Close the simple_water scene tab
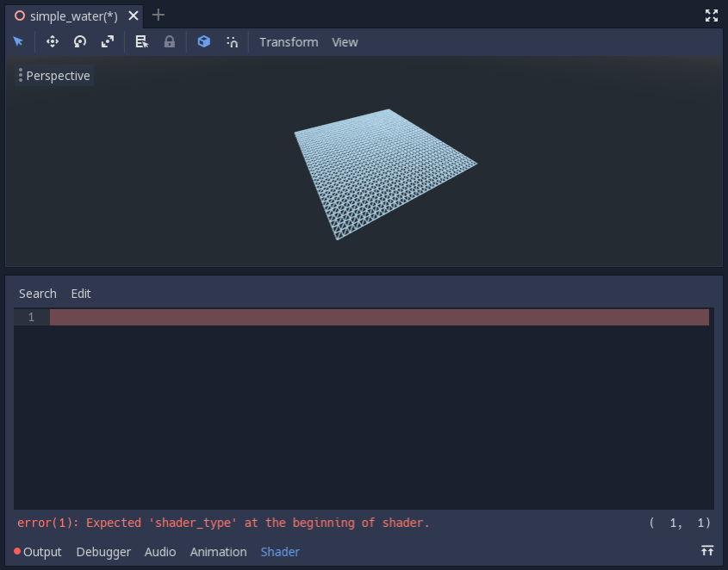Screen dimensions: 728x570 click(133, 15)
